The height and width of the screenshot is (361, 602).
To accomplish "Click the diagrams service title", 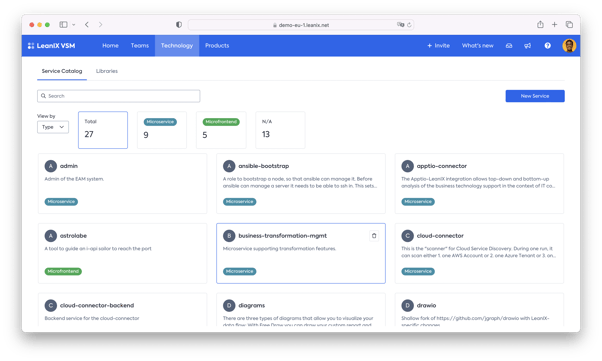I will click(252, 305).
